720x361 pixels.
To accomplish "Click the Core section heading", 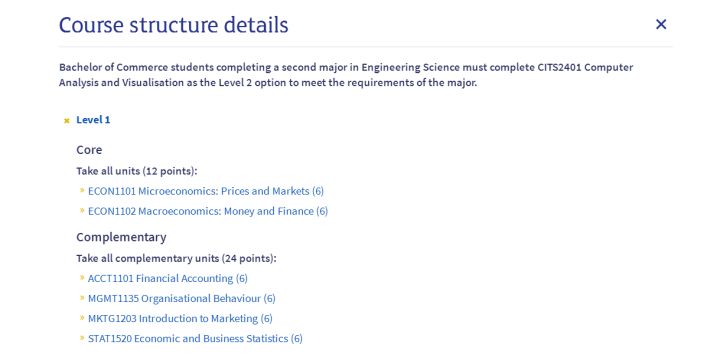I will 89,150.
